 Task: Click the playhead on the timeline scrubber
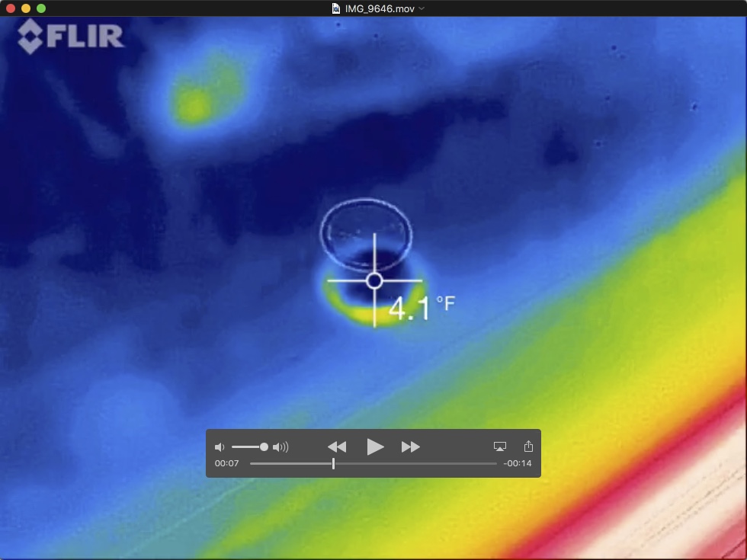333,463
